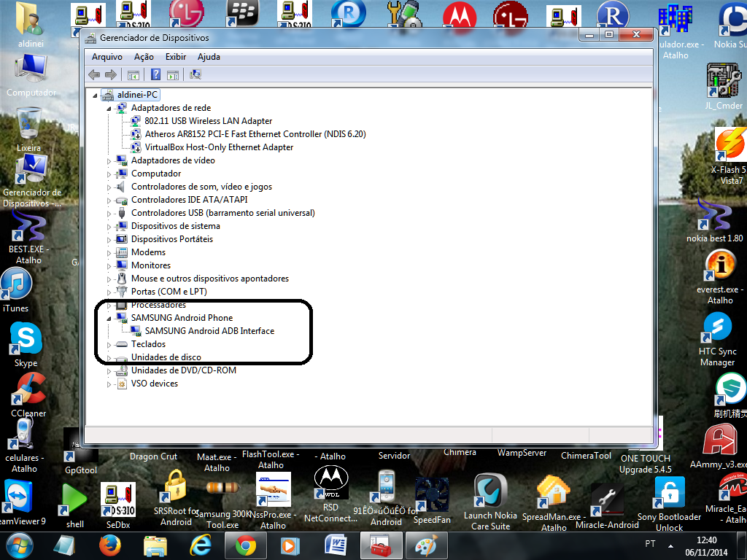This screenshot has height=560, width=747.
Task: Click the Forward arrow in Device Manager toolbar
Action: [111, 74]
